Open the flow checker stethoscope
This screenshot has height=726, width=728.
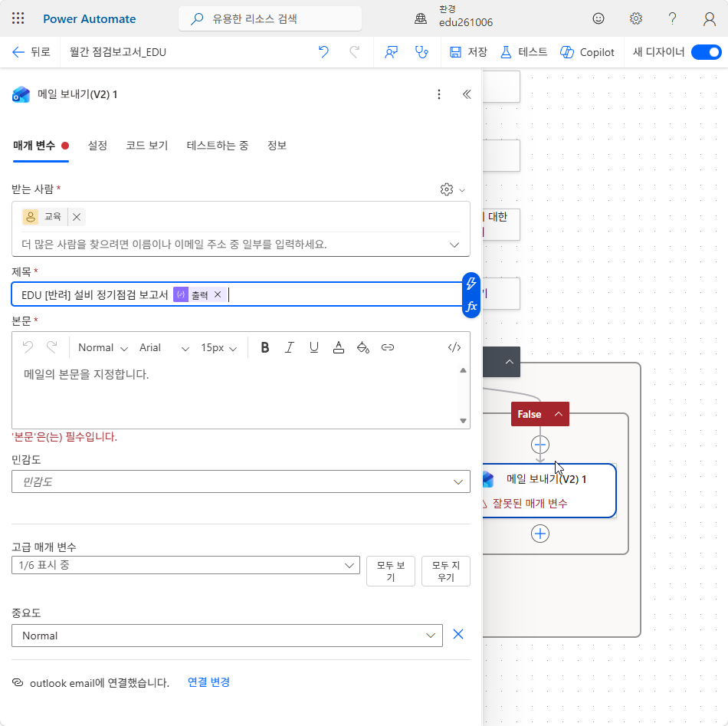tap(421, 52)
